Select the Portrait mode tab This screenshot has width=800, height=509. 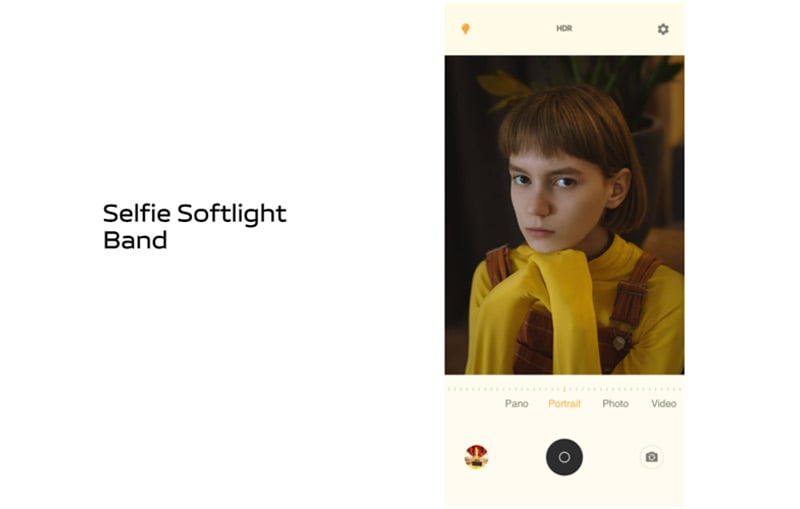click(x=564, y=403)
